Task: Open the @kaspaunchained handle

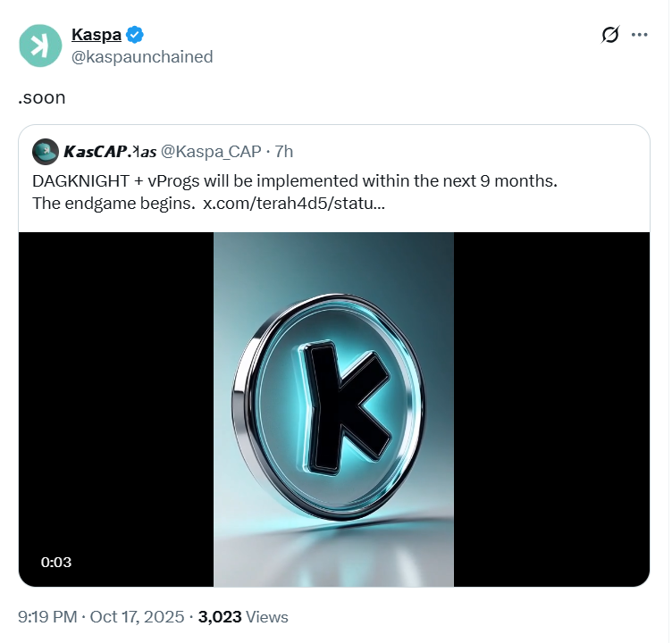Action: pyautogui.click(x=141, y=57)
